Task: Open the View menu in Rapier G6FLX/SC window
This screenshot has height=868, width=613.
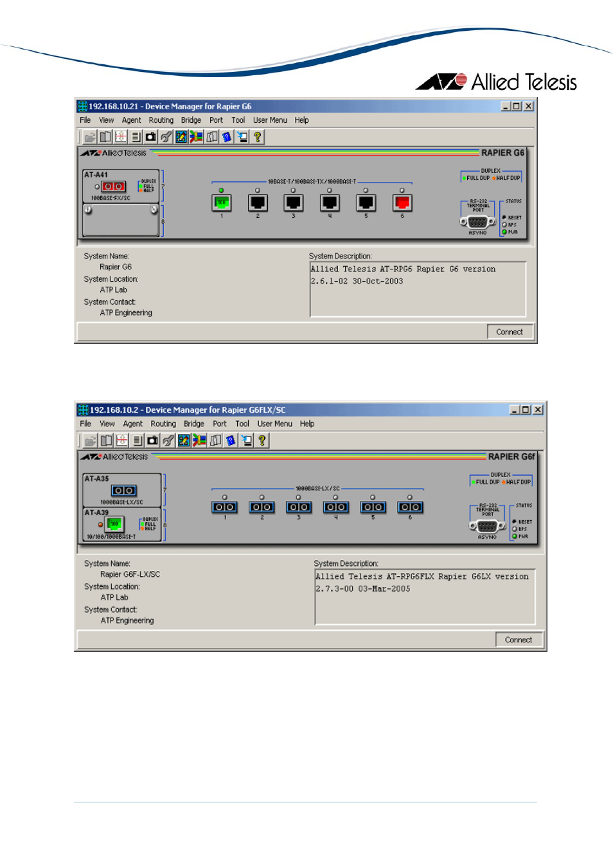Action: tap(107, 424)
